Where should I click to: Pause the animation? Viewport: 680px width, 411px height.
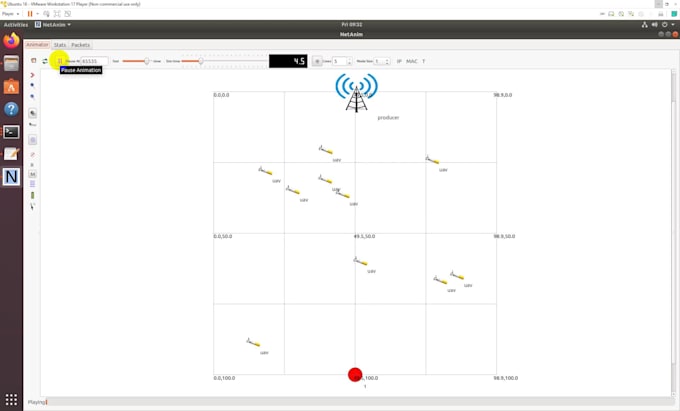coord(60,61)
